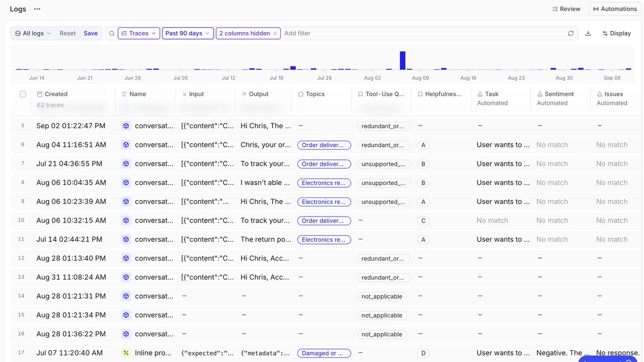Refresh the logs with the reload icon
Screen dimensions: 644x362
(570, 33)
